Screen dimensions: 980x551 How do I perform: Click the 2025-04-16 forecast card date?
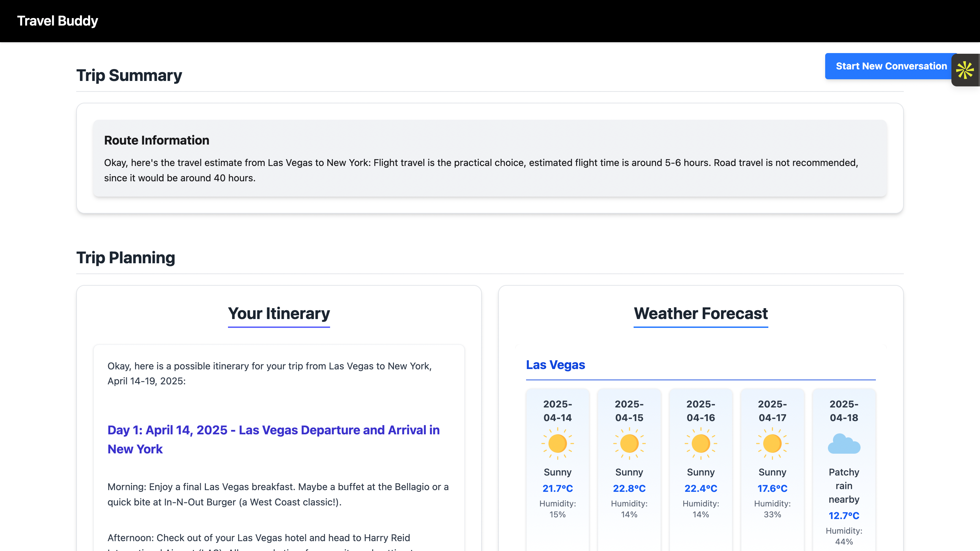tap(700, 411)
